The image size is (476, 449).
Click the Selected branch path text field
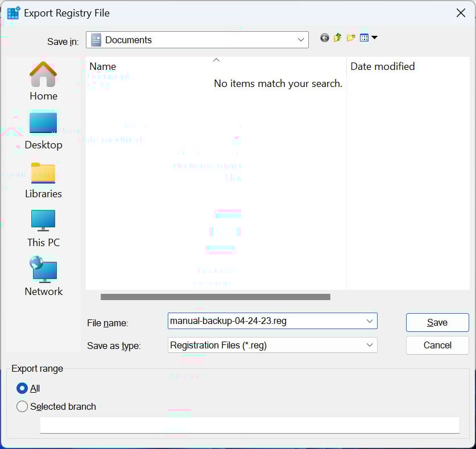(x=249, y=425)
